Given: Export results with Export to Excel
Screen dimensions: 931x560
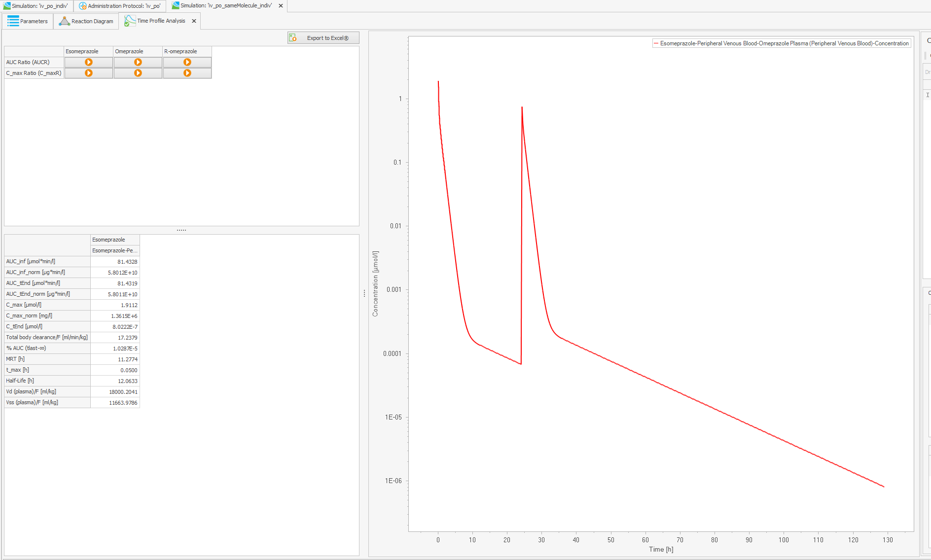Looking at the screenshot, I should (323, 38).
